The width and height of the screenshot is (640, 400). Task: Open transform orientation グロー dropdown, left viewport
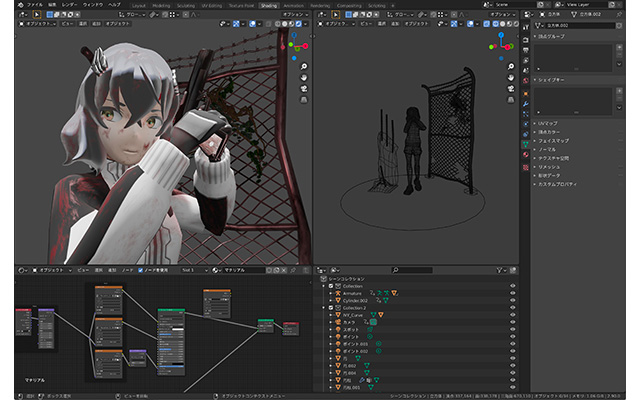pos(132,14)
